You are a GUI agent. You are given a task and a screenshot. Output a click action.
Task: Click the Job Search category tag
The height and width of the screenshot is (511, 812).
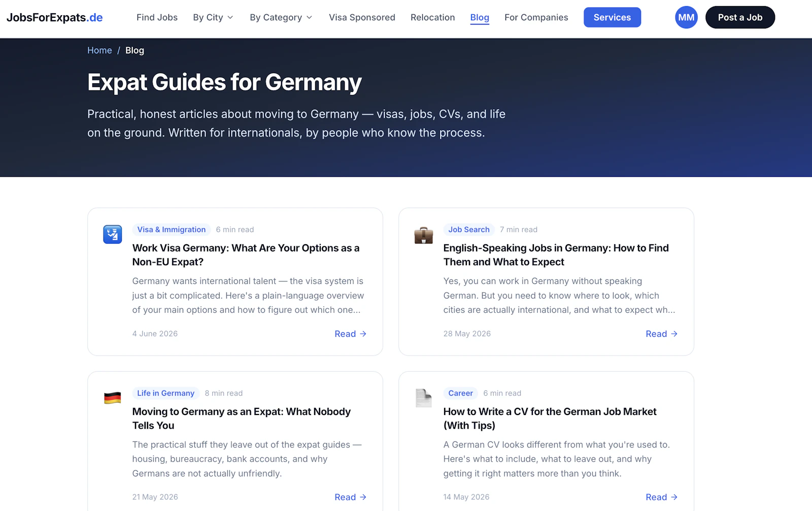tap(469, 230)
